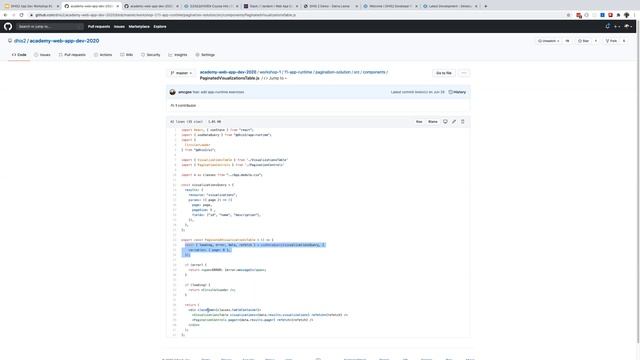The height and width of the screenshot is (360, 640).
Task: Open the blue browser extension icon
Action: (x=602, y=15)
